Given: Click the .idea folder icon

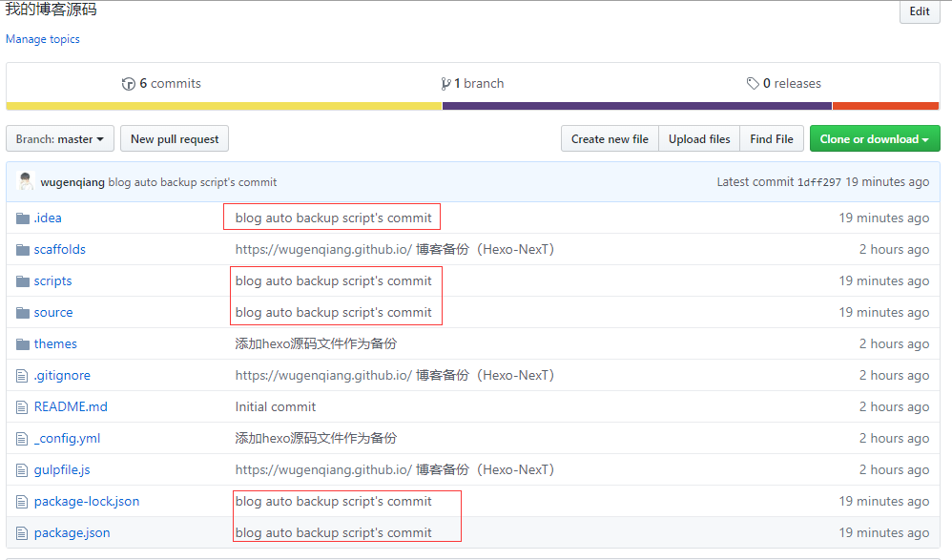Looking at the screenshot, I should (x=23, y=218).
